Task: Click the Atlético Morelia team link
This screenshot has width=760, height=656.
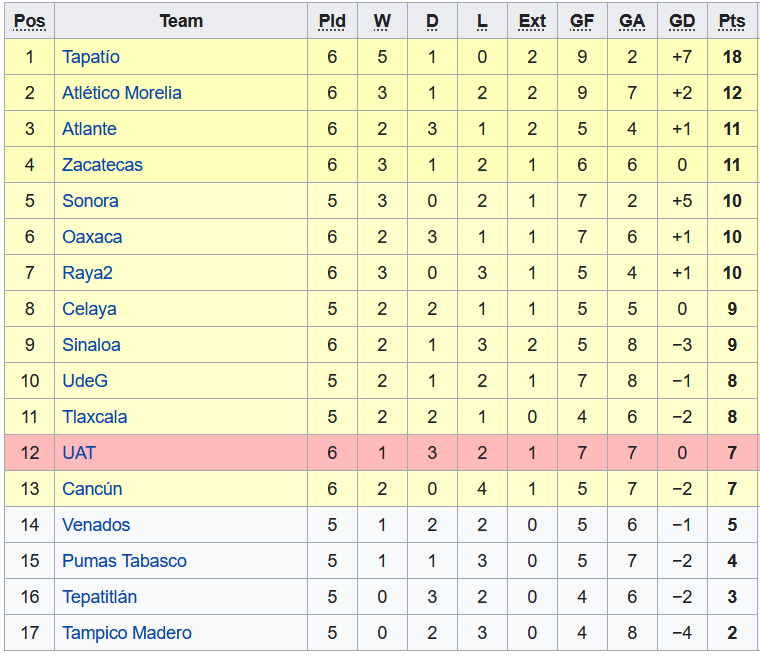Action: [x=122, y=93]
